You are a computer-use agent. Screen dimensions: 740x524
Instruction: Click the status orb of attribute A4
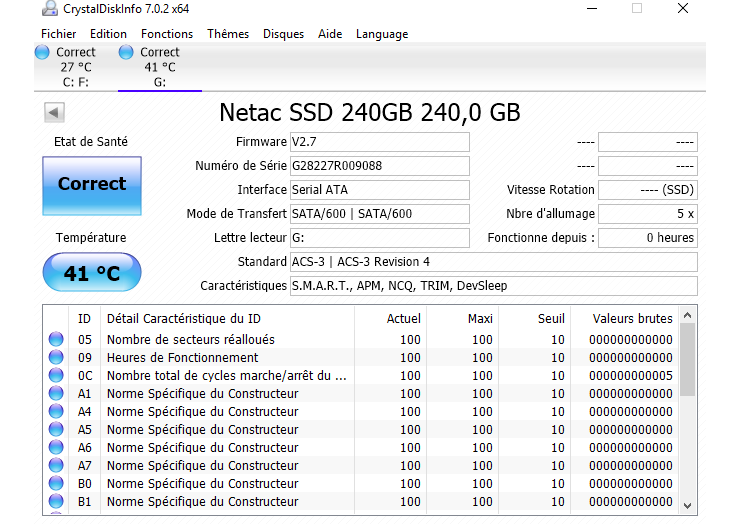tap(56, 411)
